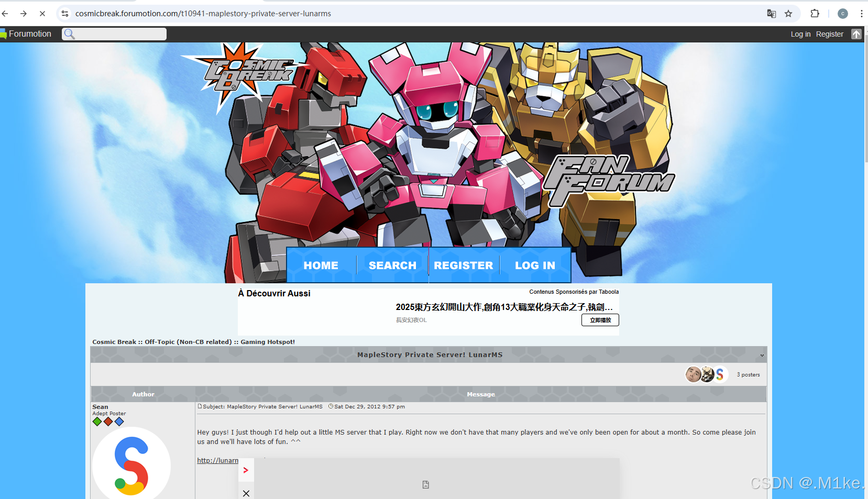
Task: Close the bottom ad overlay
Action: coord(246,493)
